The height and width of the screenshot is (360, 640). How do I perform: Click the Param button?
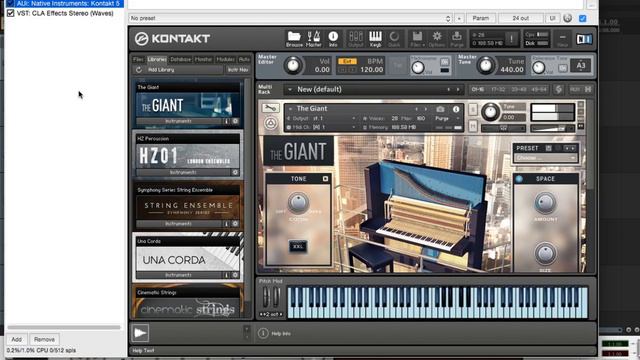click(480, 18)
